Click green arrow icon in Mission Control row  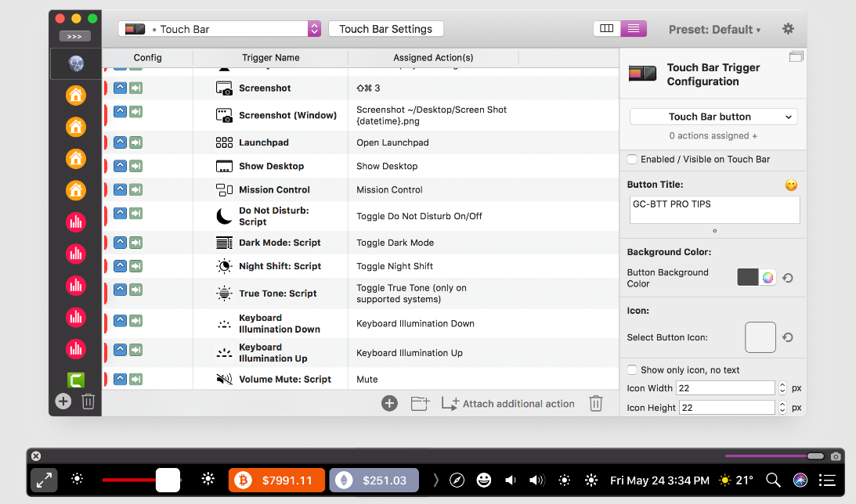[136, 189]
